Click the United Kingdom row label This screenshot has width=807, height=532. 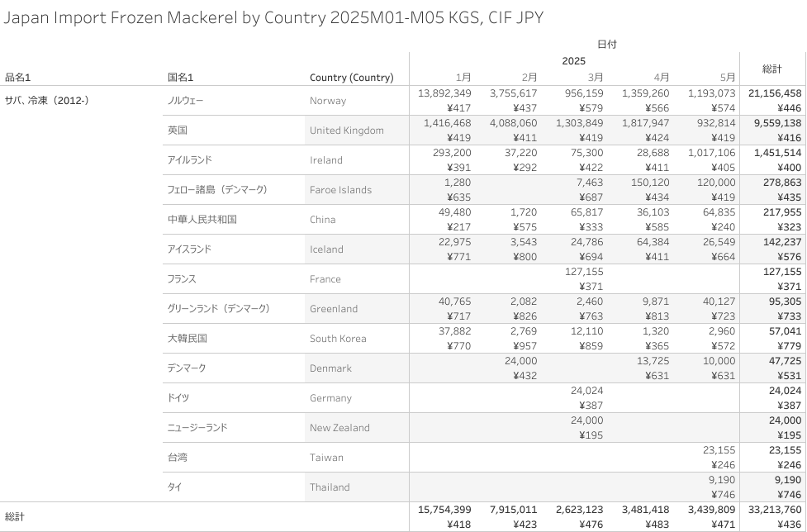pos(346,131)
